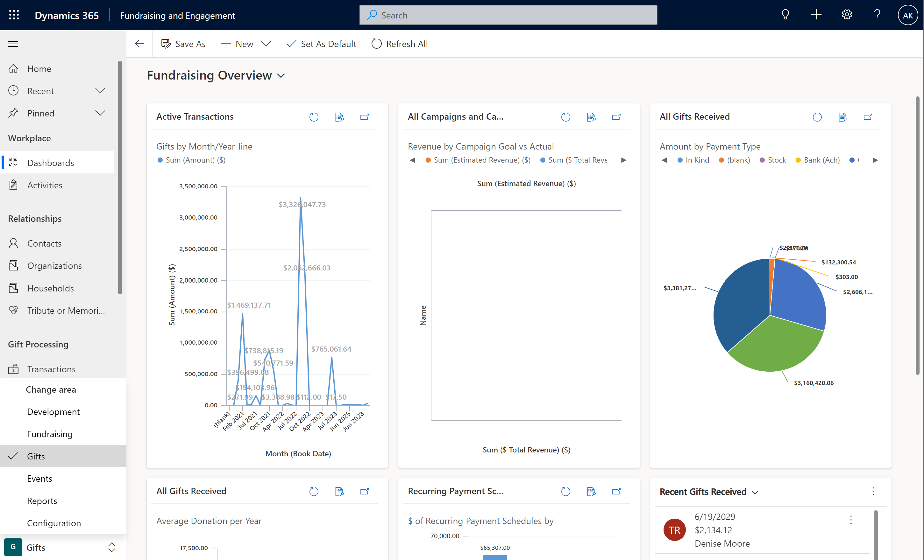924x560 pixels.
Task: Click the export icon on All Gifts Received header
Action: tap(870, 117)
